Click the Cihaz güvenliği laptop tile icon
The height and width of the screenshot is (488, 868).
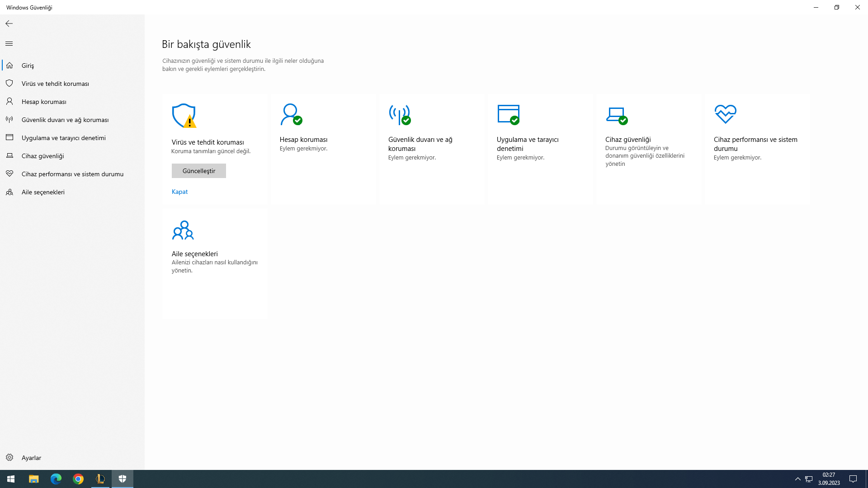tap(616, 115)
